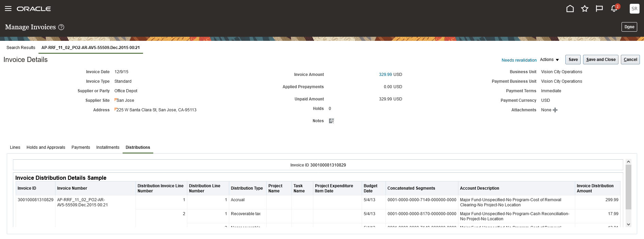
Task: Click segment 0001-0000-0000-7149-000000-0000 in Accrual row
Action: click(422, 200)
